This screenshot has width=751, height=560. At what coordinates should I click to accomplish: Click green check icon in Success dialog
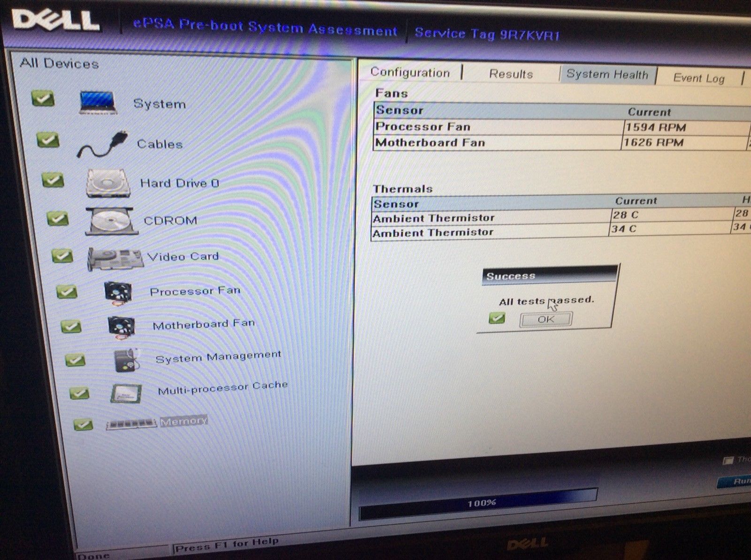(x=497, y=318)
